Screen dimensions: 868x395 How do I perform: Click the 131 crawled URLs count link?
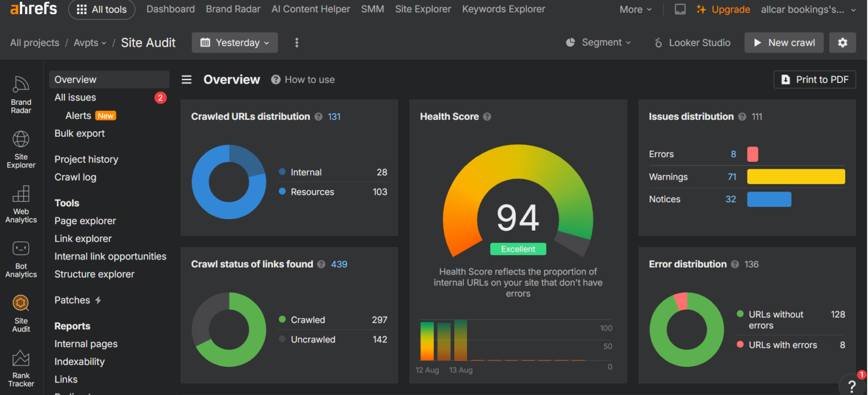click(x=334, y=117)
